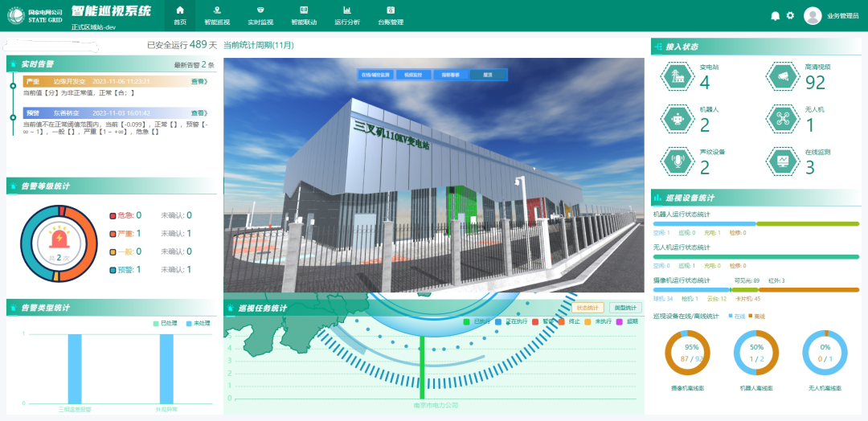Click 当前统计周期(11月) text

[259, 45]
